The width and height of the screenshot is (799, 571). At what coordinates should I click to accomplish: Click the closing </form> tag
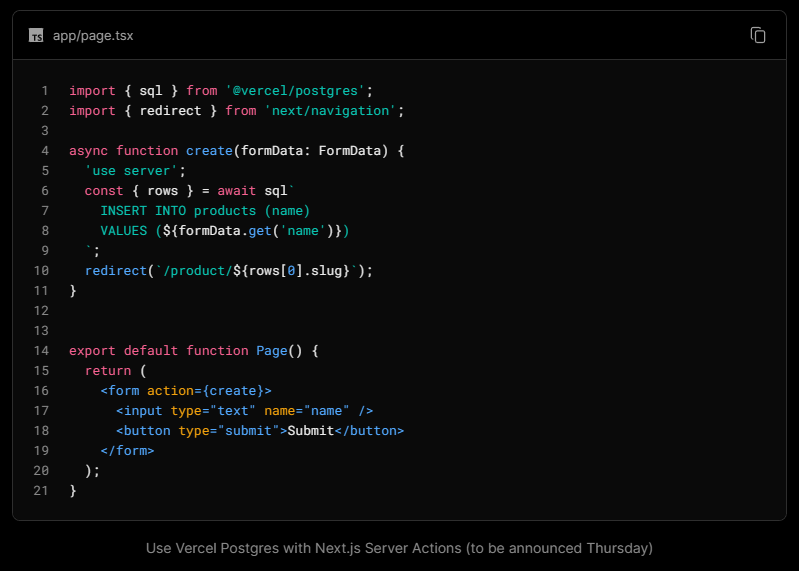pos(127,450)
